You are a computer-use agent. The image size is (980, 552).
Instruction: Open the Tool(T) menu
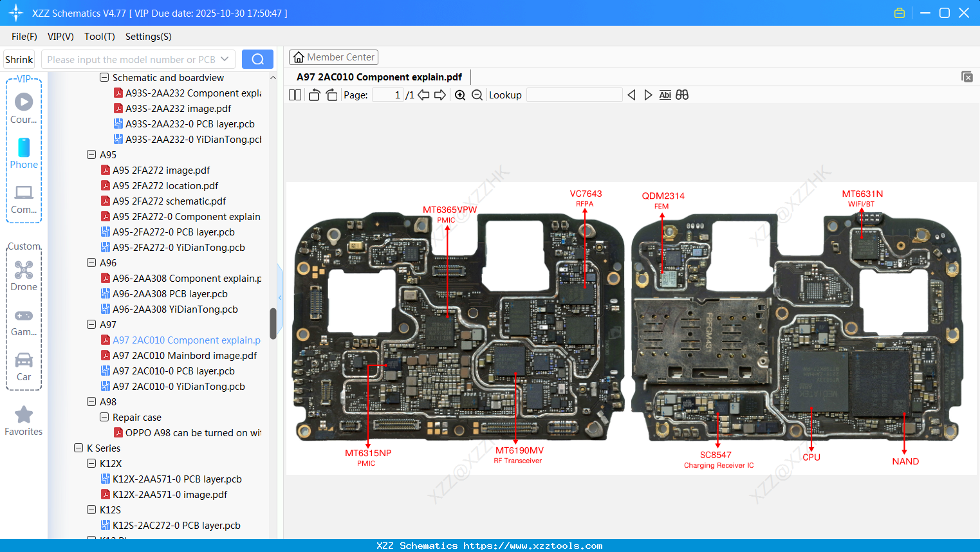coord(99,37)
